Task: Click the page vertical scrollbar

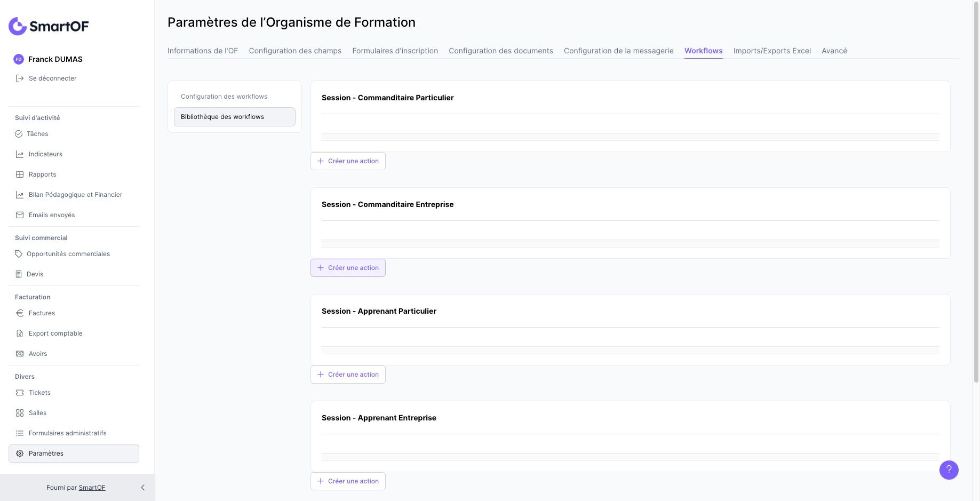Action: coord(976,192)
